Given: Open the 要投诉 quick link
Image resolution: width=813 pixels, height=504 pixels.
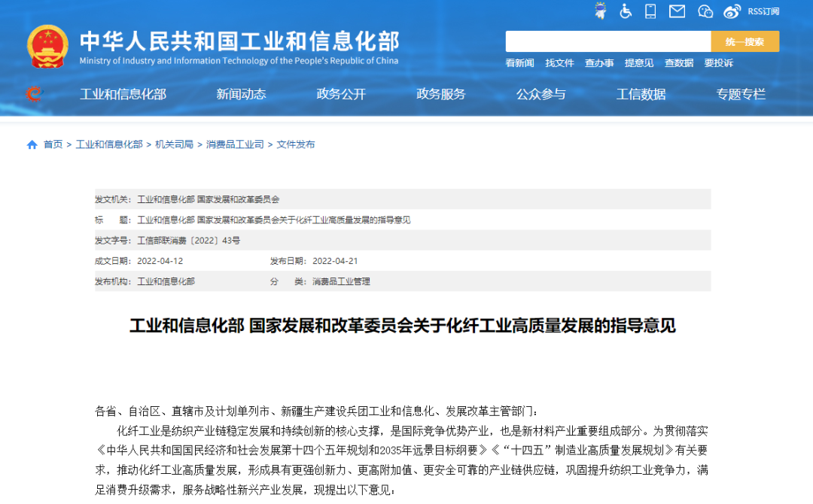Looking at the screenshot, I should 719,62.
